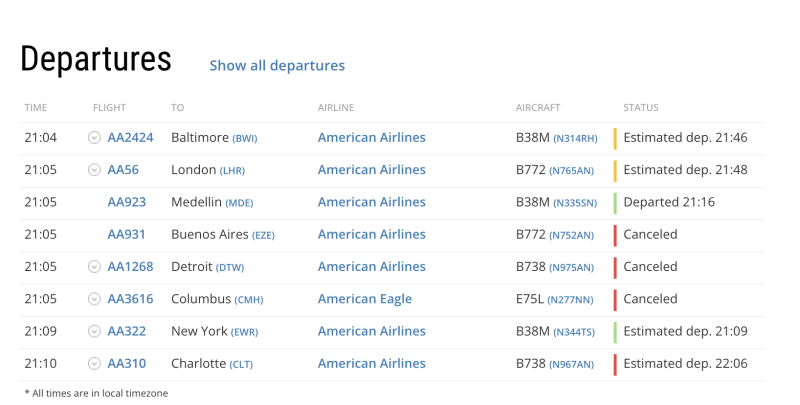Open the Baltimore BWI airport code link
This screenshot has width=800, height=405.
click(246, 138)
